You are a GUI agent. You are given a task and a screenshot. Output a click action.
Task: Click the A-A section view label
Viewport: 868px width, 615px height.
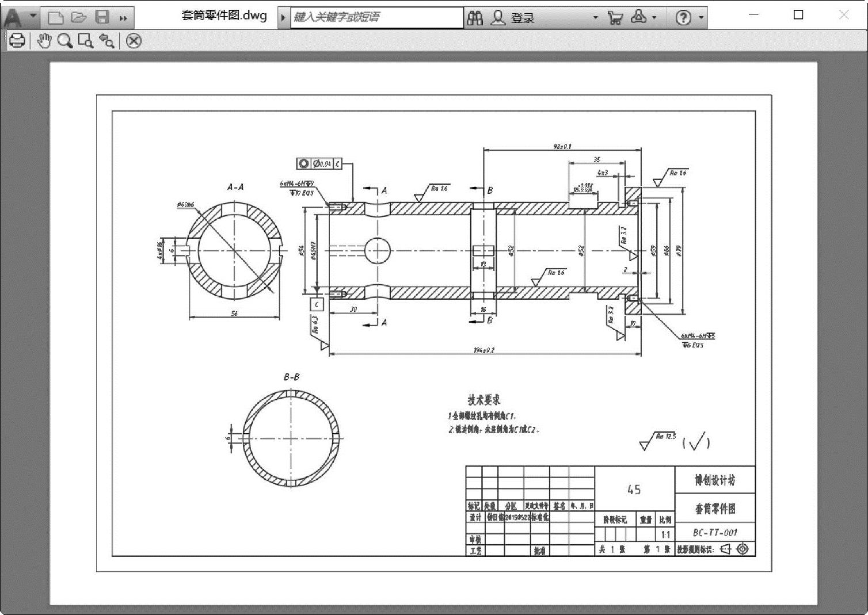(235, 187)
